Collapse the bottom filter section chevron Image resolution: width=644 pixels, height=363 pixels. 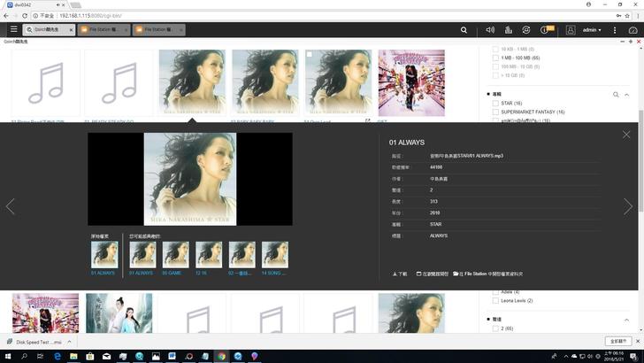(x=629, y=320)
